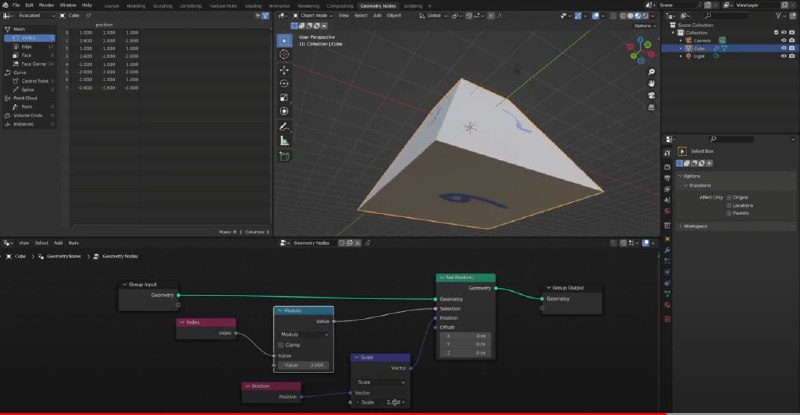Screen dimensions: 800x415
Task: Click the Cube breadcrumb in node editor
Action: point(20,256)
